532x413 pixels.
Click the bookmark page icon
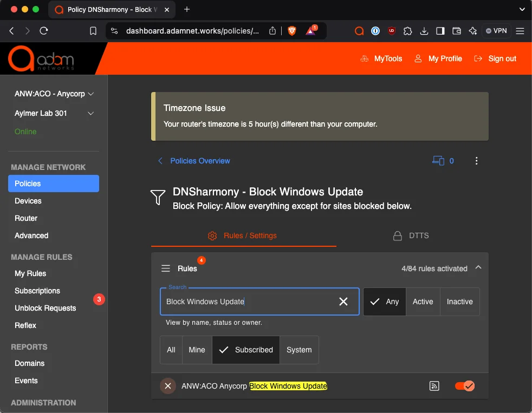pyautogui.click(x=93, y=31)
